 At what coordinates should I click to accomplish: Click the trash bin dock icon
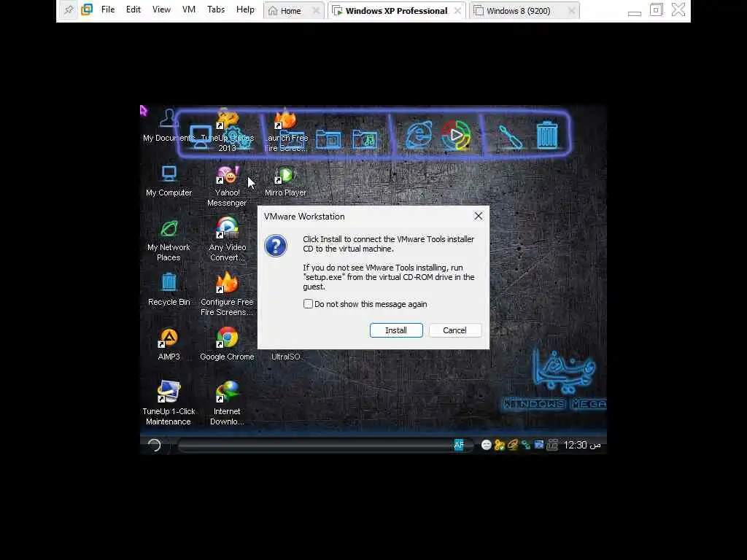tap(547, 135)
